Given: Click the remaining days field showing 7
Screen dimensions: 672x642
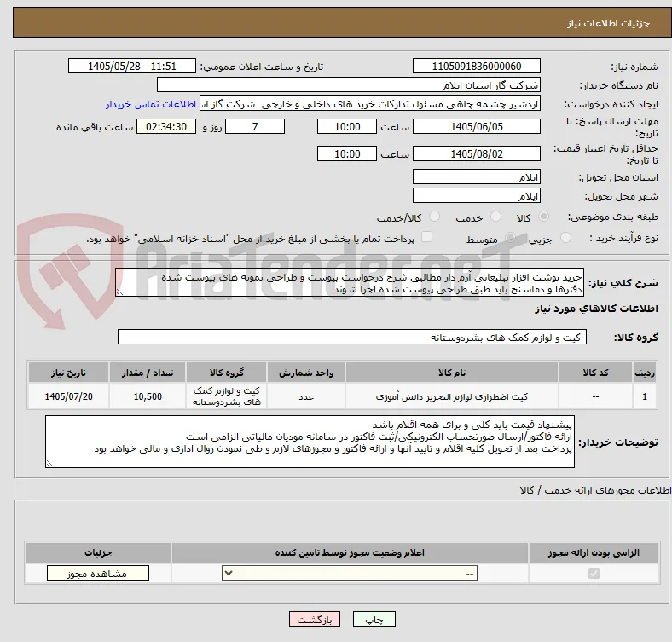Looking at the screenshot, I should coord(255,127).
